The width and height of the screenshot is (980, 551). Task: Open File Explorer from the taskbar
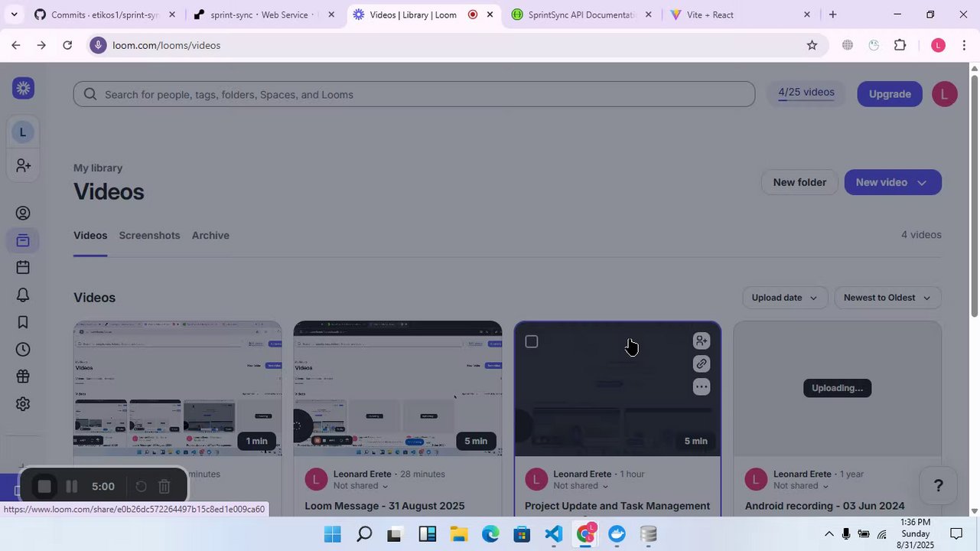(458, 534)
